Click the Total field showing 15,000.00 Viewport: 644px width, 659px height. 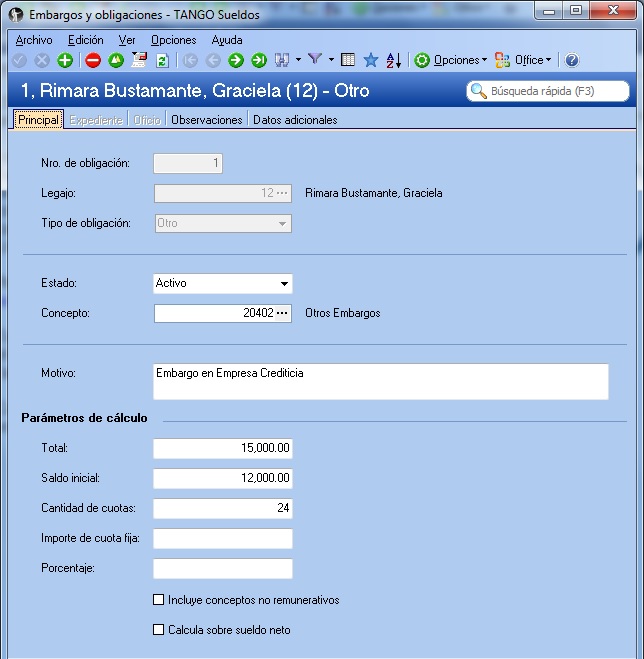223,448
